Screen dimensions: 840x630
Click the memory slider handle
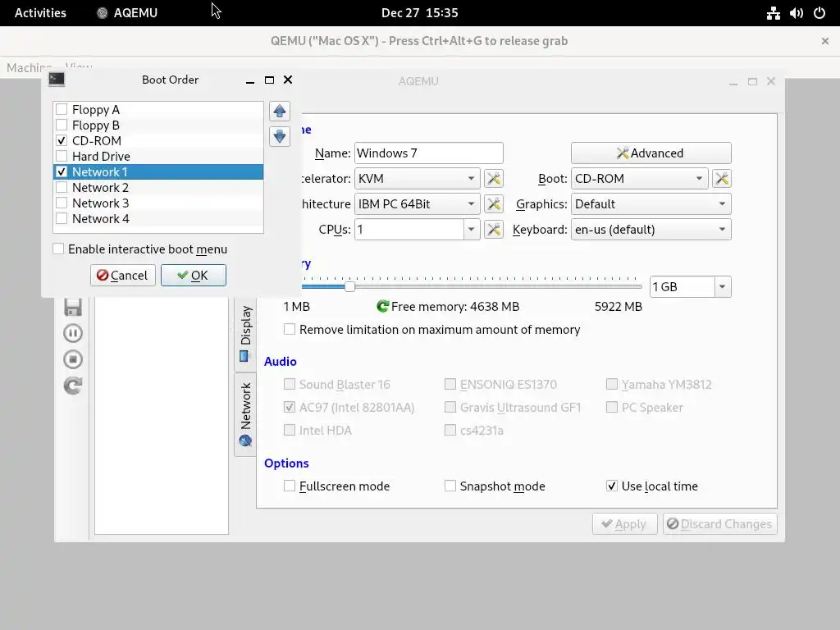349,286
